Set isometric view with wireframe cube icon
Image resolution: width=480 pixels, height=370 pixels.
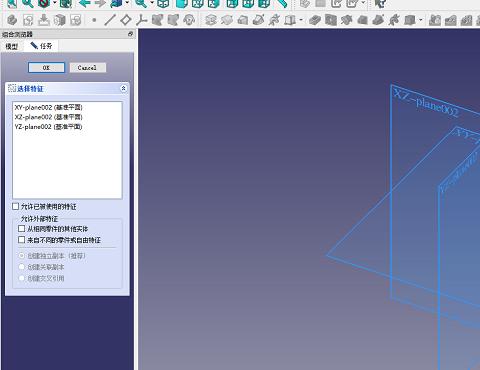163,3
